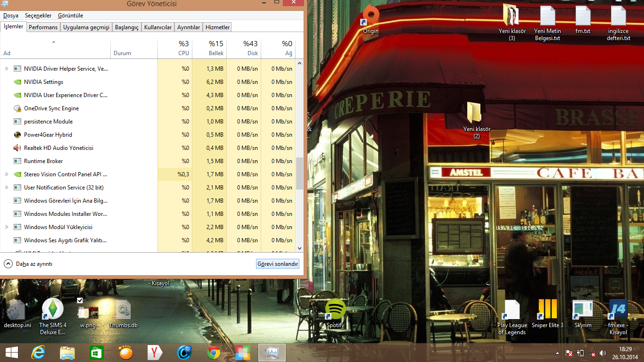Click the NVIDIA User Experience Driver icon
Viewport: 644px width, 362px height.
tap(17, 95)
